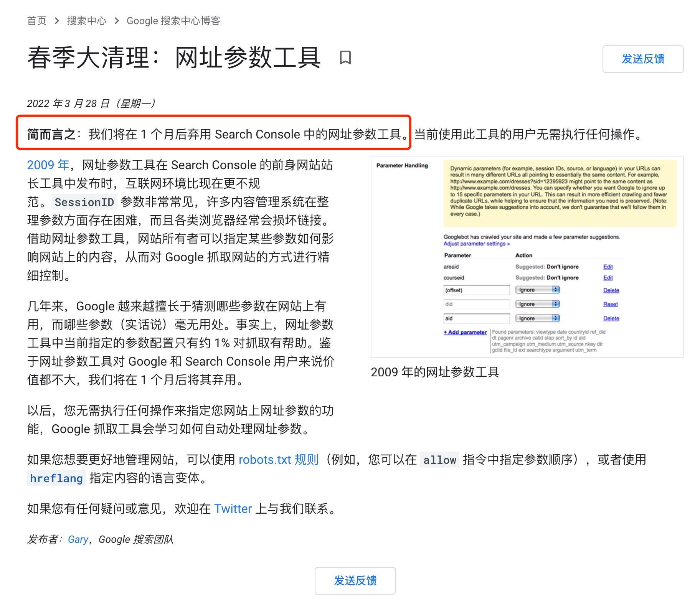This screenshot has width=700, height=600.
Task: Click the Ignore dropdown beside the offset field
Action: coord(537,290)
